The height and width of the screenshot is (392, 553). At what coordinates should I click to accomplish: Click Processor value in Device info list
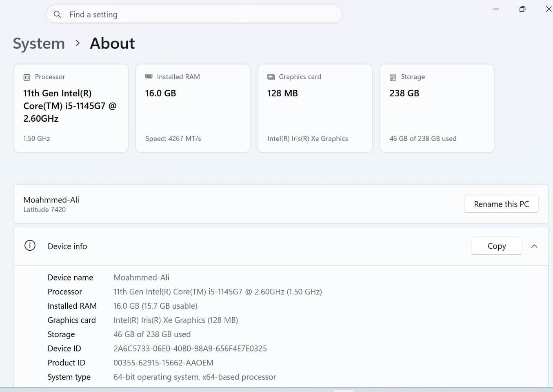218,292
